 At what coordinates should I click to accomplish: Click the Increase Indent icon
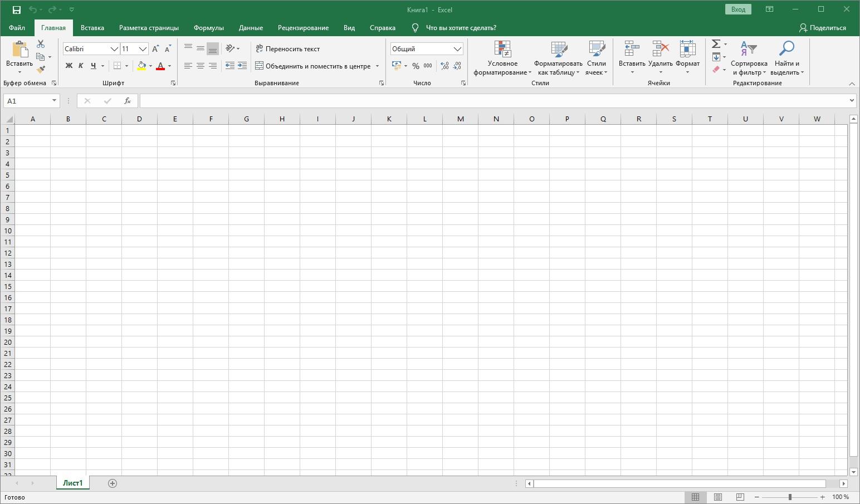coord(242,66)
